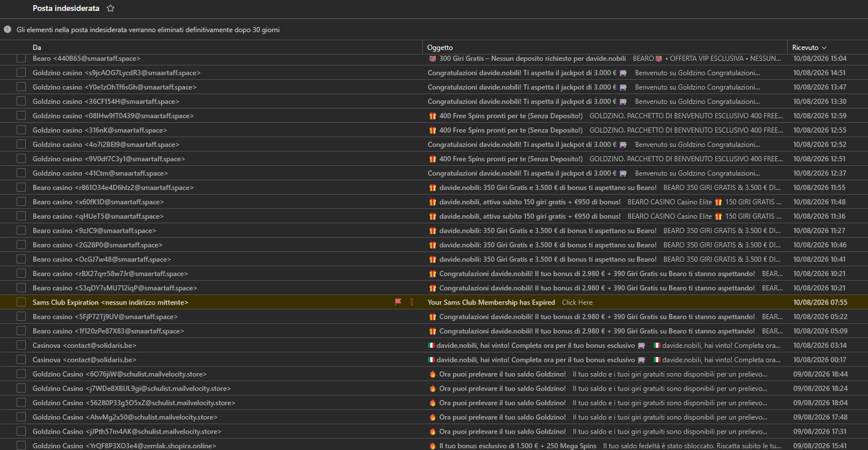Open the email from Bearo casino OcGJ7w48
The width and height of the screenshot is (868, 450).
(434, 259)
